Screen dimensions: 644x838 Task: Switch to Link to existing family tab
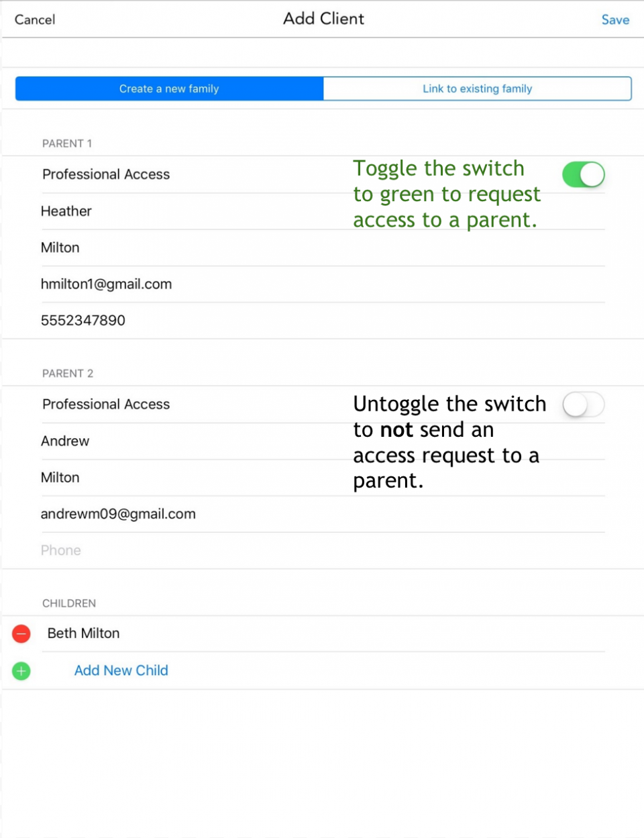coord(477,89)
